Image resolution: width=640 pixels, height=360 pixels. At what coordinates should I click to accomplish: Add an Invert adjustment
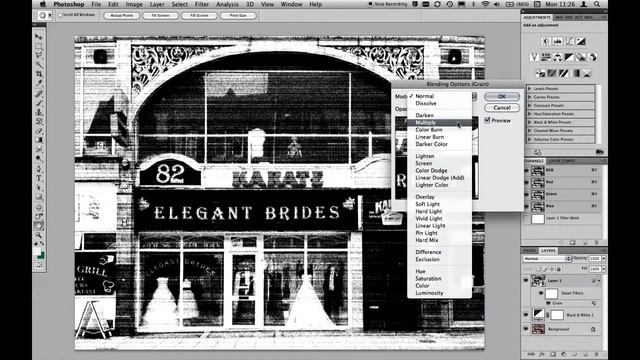coord(540,73)
